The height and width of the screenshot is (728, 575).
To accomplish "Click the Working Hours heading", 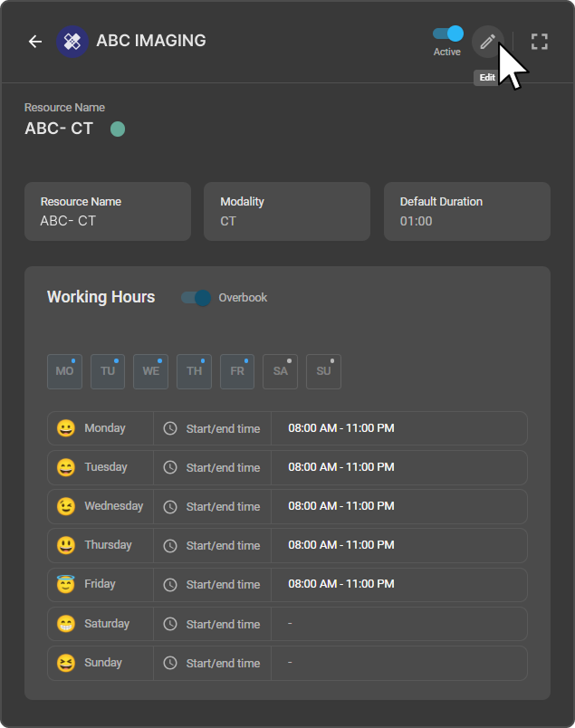I will 101,297.
